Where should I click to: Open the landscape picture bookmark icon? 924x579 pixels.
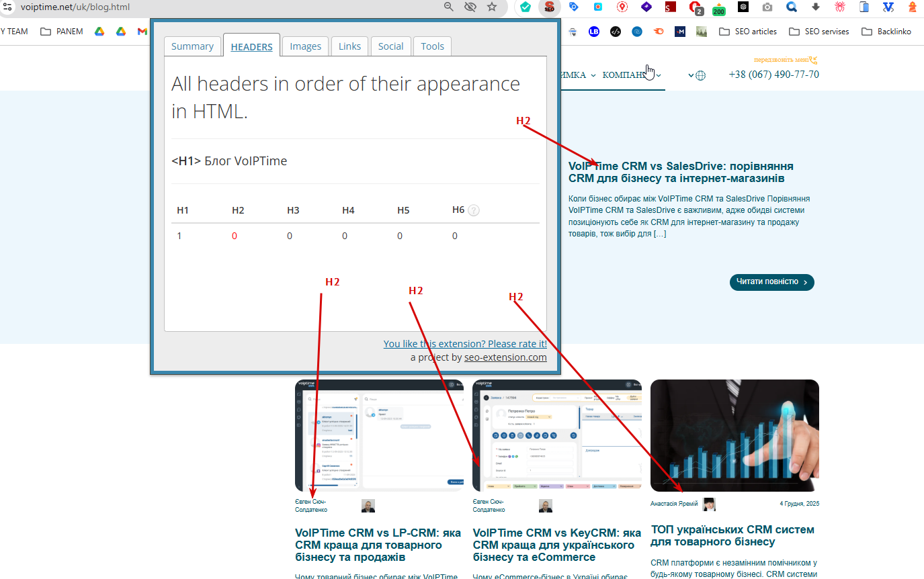point(702,31)
